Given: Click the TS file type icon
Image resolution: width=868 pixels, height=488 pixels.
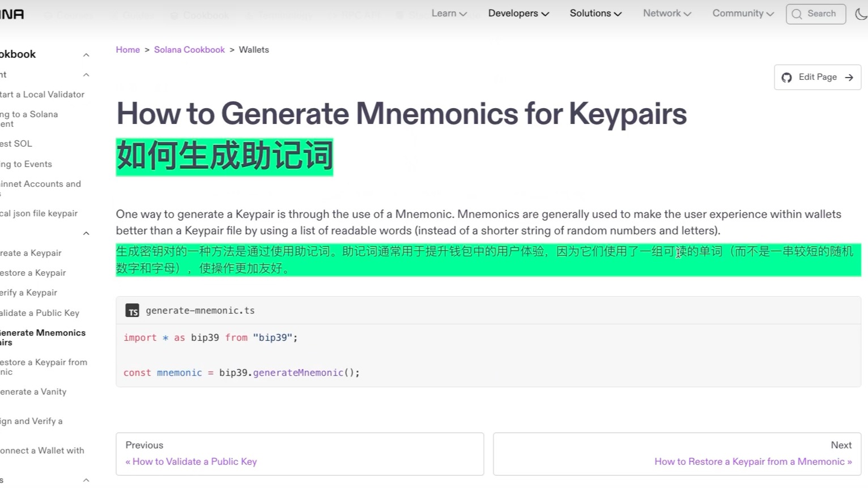Looking at the screenshot, I should click(132, 311).
